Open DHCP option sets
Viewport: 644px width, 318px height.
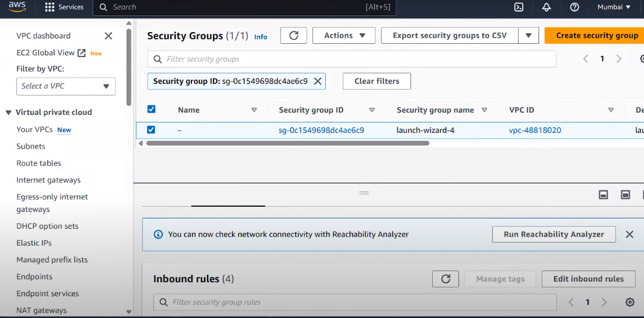(x=47, y=226)
